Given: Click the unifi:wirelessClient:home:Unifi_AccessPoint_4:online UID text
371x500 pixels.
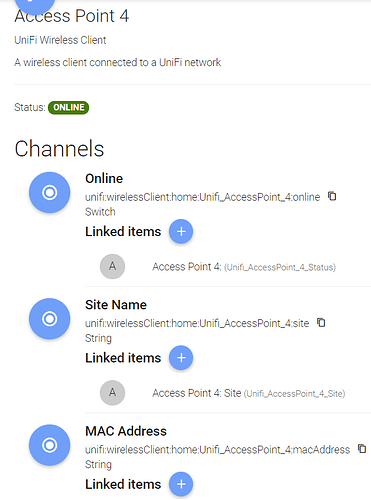Looking at the screenshot, I should 202,197.
